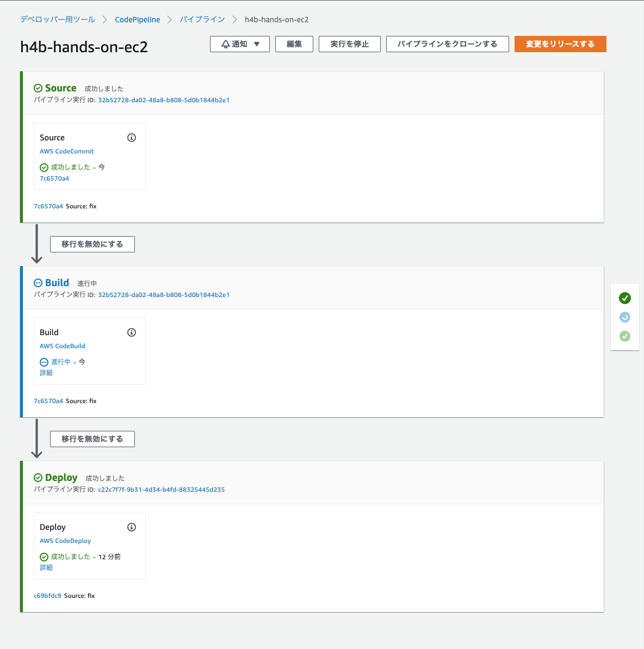Open Build stage pipeline execution ID link
644x649 pixels.
tap(164, 295)
